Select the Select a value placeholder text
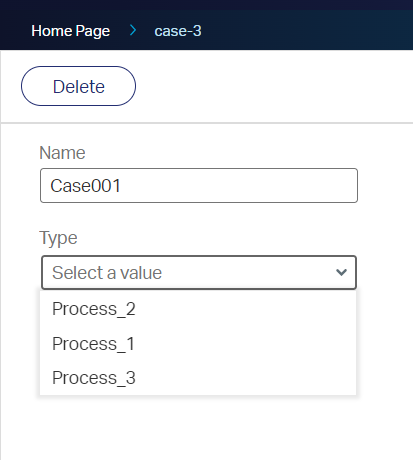Image resolution: width=413 pixels, height=460 pixels. (107, 273)
